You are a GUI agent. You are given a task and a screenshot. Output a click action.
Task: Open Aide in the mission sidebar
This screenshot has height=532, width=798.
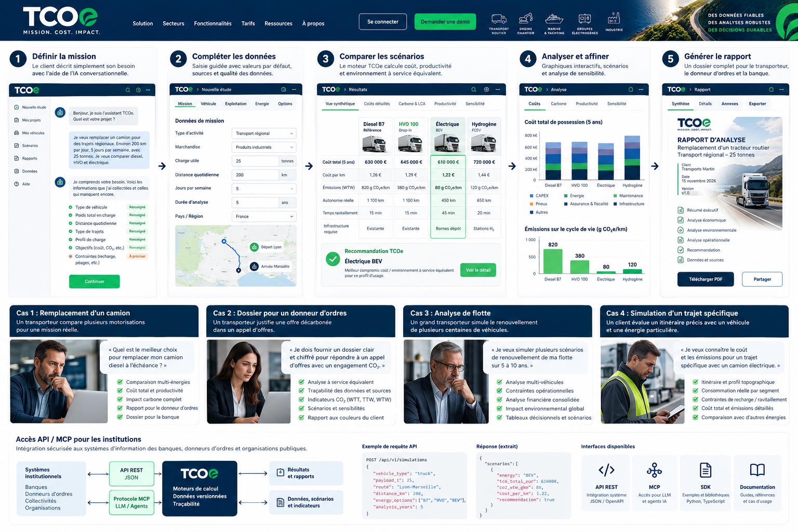(x=22, y=184)
